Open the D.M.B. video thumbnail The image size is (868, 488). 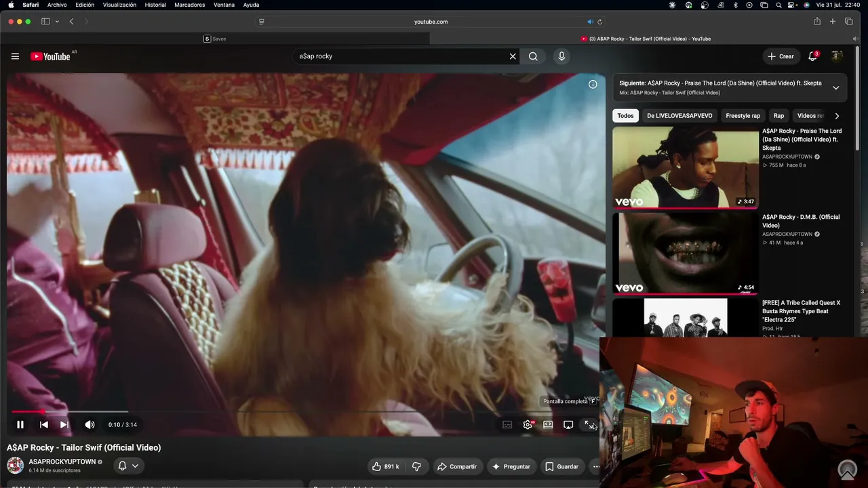click(686, 253)
